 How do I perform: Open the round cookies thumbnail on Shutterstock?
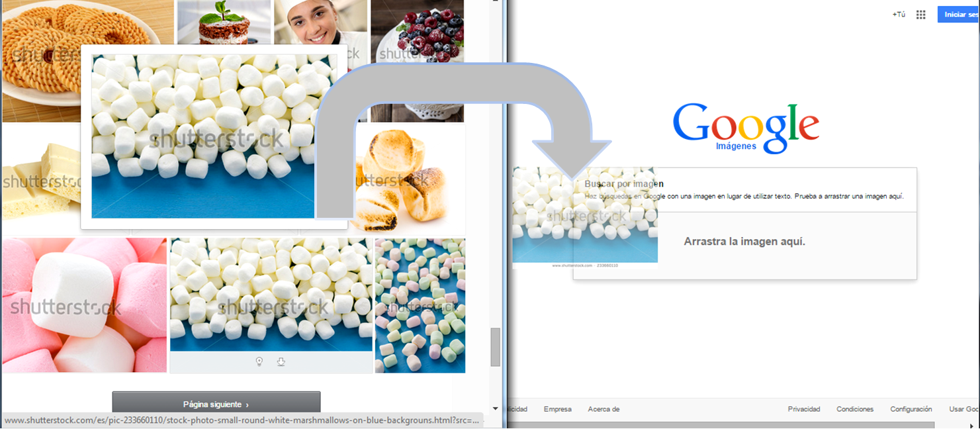(x=87, y=60)
